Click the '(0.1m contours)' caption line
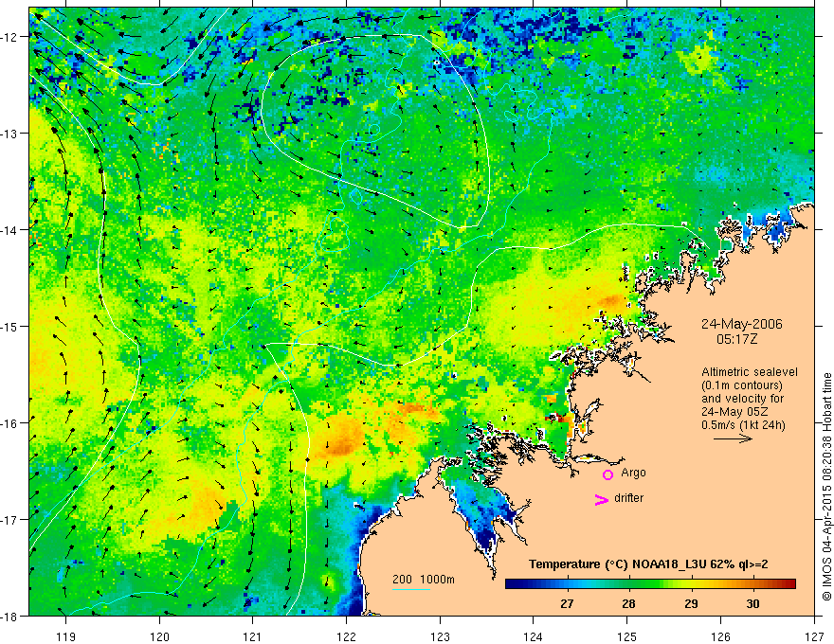Image resolution: width=834 pixels, height=644 pixels. tap(741, 385)
